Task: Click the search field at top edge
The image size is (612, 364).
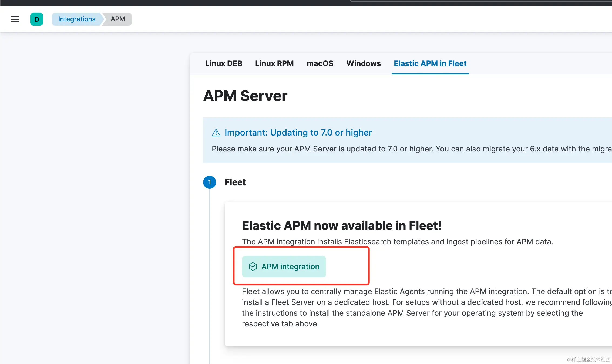Action: [x=481, y=1]
